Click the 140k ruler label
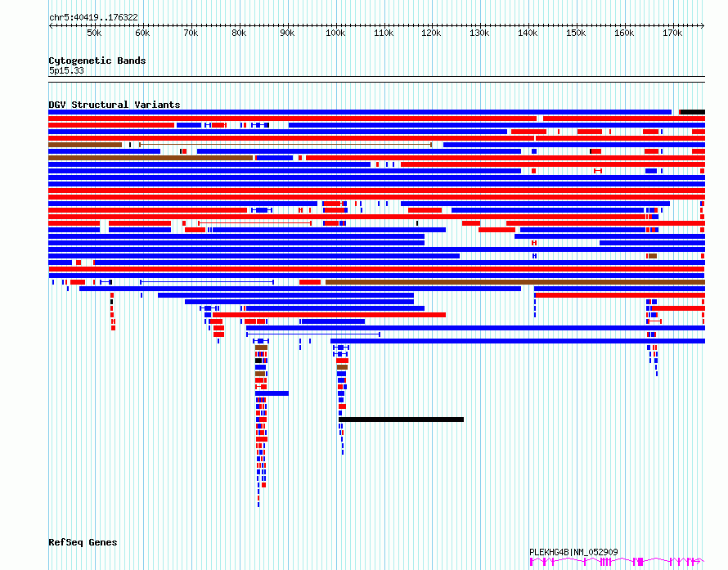 tap(528, 33)
